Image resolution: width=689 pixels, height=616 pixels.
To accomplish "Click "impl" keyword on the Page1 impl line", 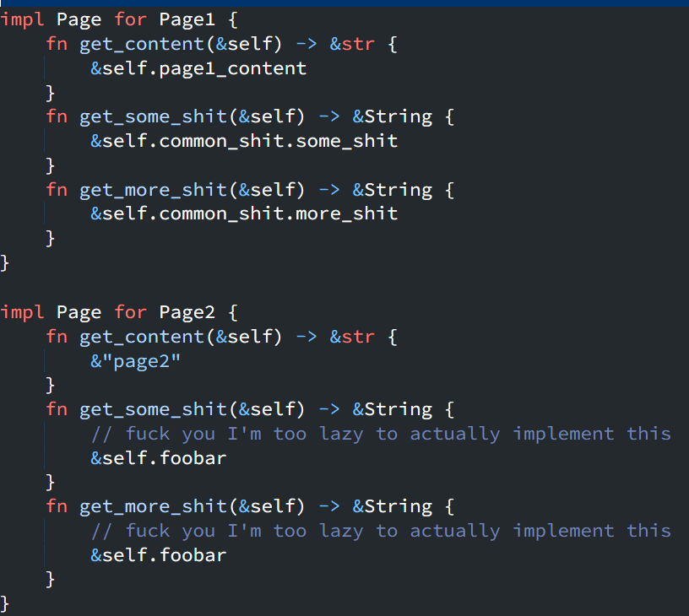I will click(x=22, y=19).
